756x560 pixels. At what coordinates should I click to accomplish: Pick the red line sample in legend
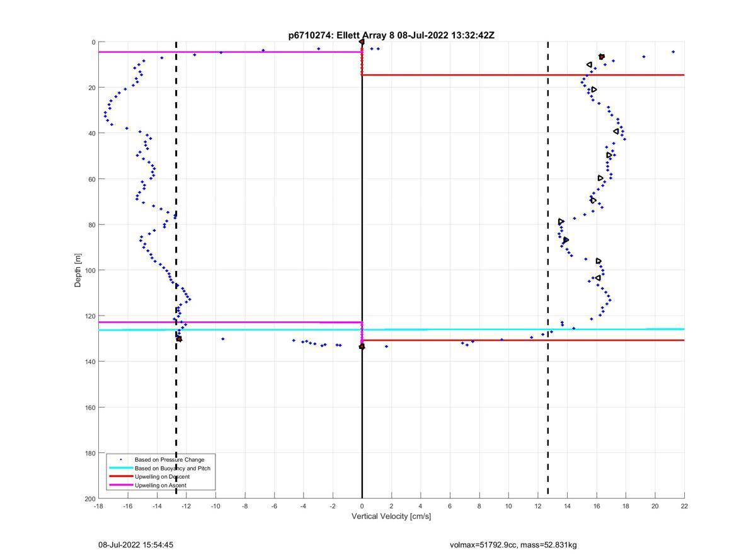[x=120, y=477]
